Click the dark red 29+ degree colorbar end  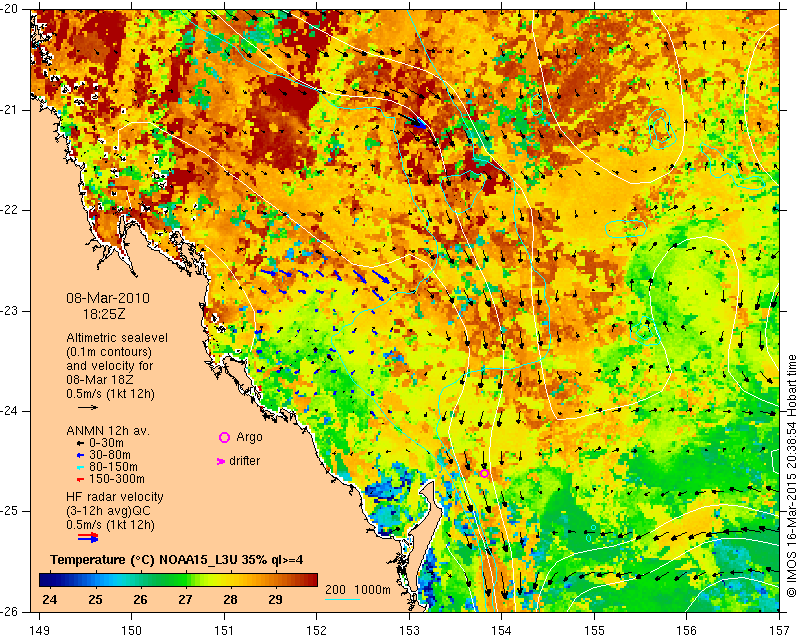[x=313, y=580]
